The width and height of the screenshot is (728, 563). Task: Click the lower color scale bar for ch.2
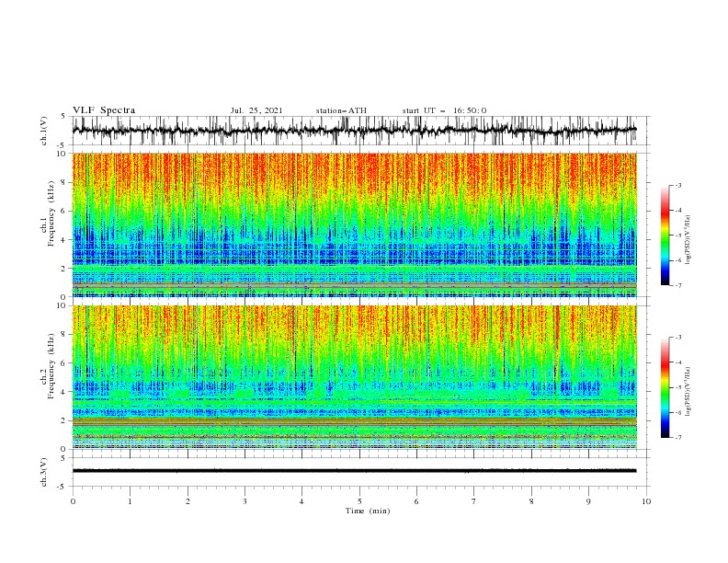pyautogui.click(x=665, y=387)
